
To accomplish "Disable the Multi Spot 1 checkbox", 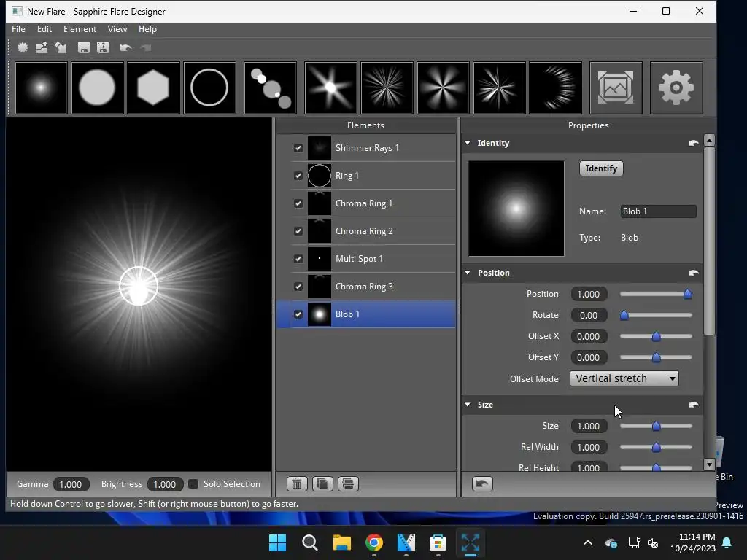I will click(298, 259).
